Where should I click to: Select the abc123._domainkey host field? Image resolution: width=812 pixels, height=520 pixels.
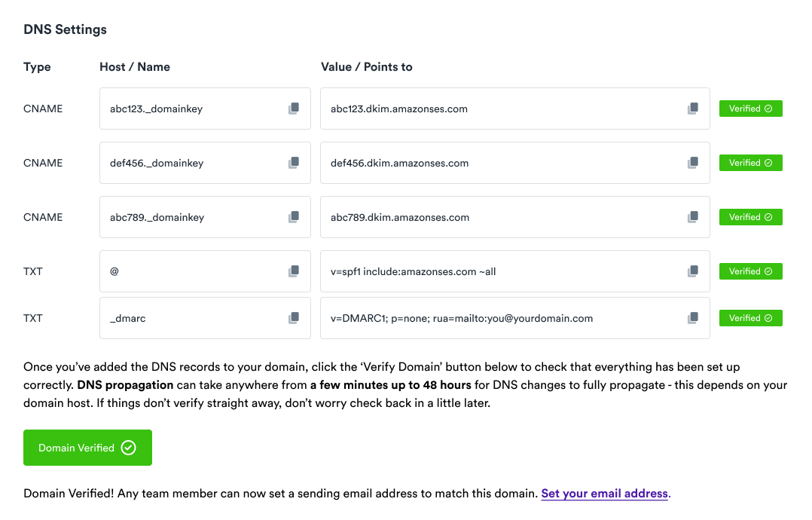click(188, 109)
